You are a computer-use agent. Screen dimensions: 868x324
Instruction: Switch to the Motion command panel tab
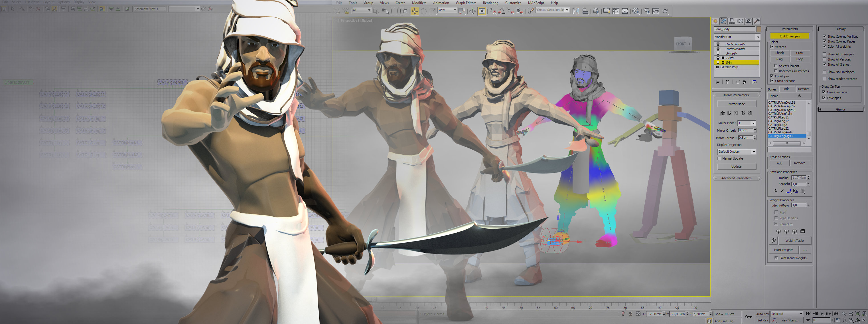pyautogui.click(x=740, y=21)
